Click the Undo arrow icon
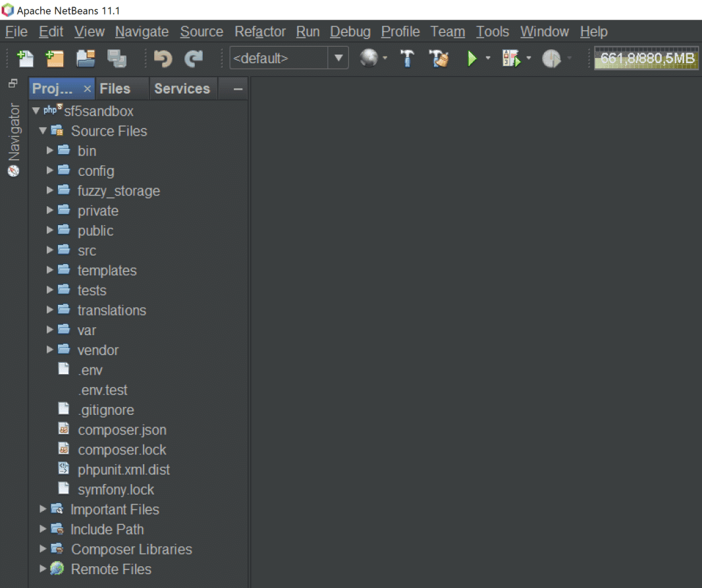 163,58
